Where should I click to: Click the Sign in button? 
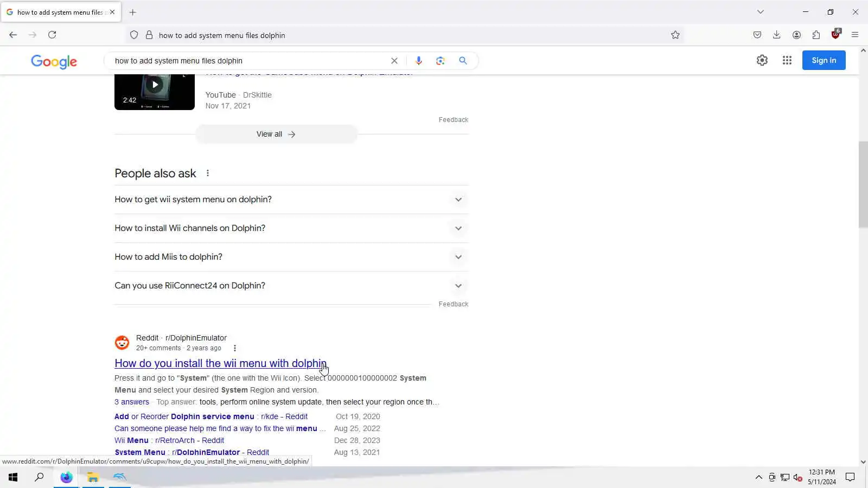tap(824, 60)
